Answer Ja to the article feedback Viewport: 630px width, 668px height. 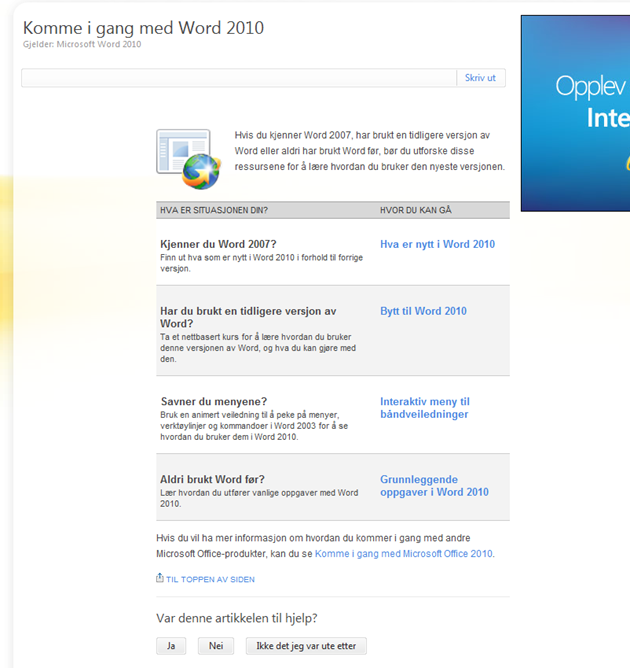(171, 646)
